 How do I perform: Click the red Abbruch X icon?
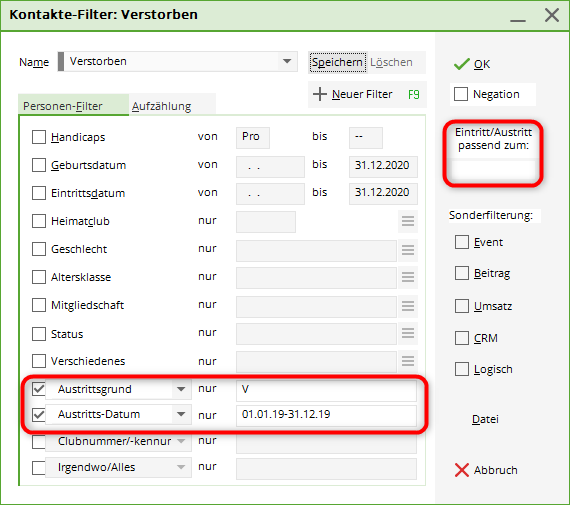coord(462,470)
